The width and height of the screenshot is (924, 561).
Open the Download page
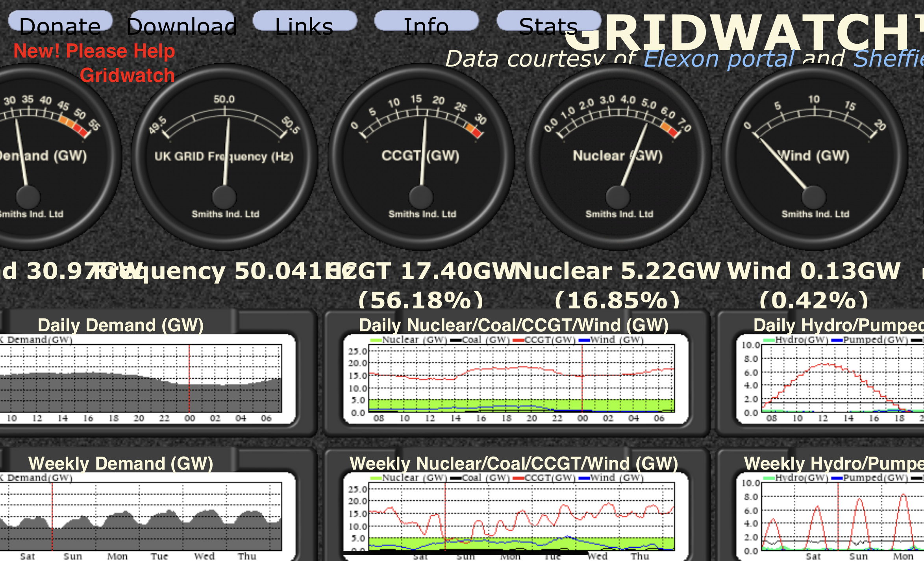click(x=182, y=22)
